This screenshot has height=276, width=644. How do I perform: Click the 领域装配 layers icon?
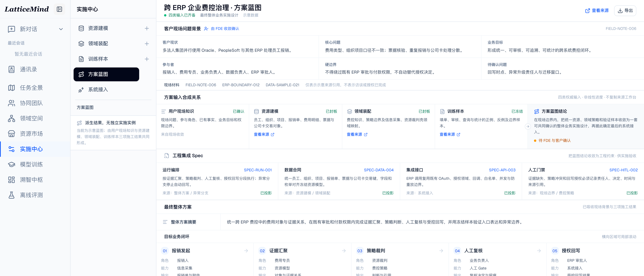81,44
